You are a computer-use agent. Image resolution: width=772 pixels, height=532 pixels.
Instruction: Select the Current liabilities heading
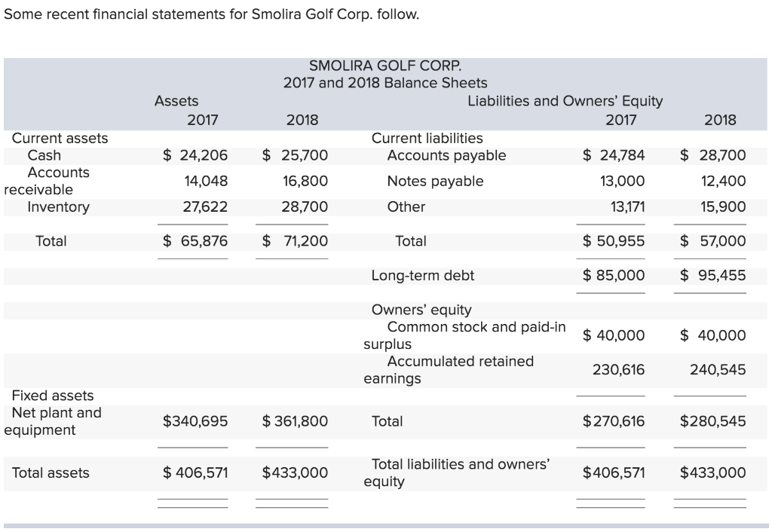point(424,138)
